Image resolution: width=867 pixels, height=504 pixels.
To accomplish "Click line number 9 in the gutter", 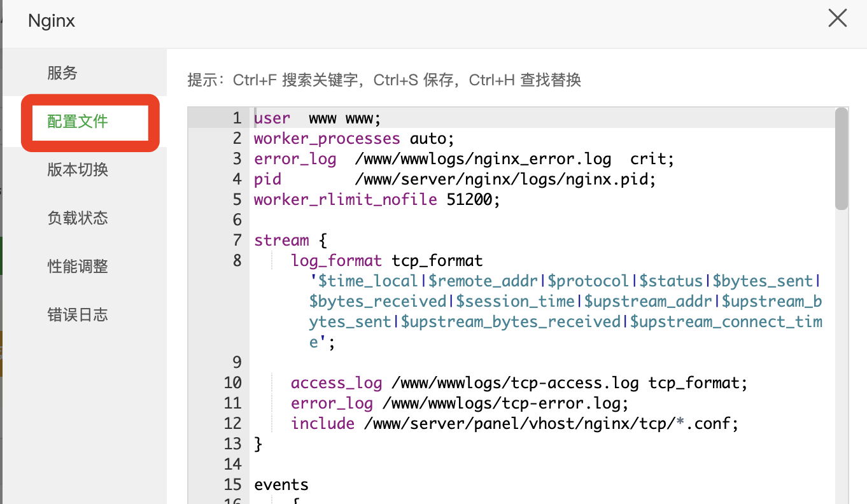I will (237, 363).
